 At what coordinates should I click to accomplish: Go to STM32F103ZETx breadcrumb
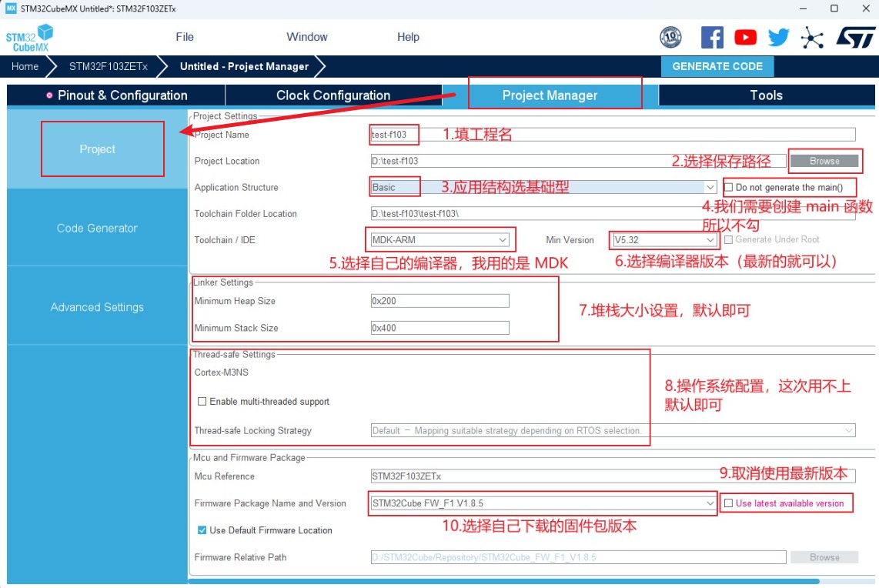click(x=109, y=66)
